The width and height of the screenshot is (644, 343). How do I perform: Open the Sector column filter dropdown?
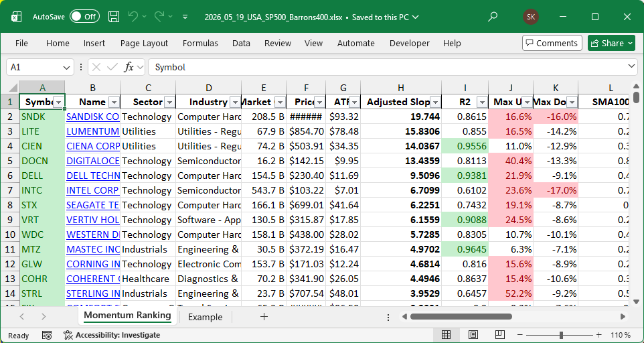169,102
